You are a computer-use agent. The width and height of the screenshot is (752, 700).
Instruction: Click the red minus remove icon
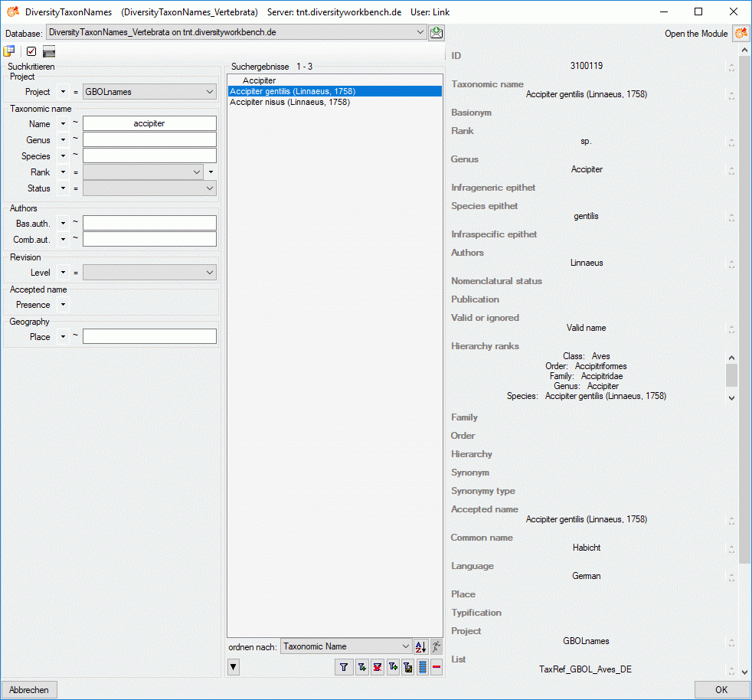[436, 668]
